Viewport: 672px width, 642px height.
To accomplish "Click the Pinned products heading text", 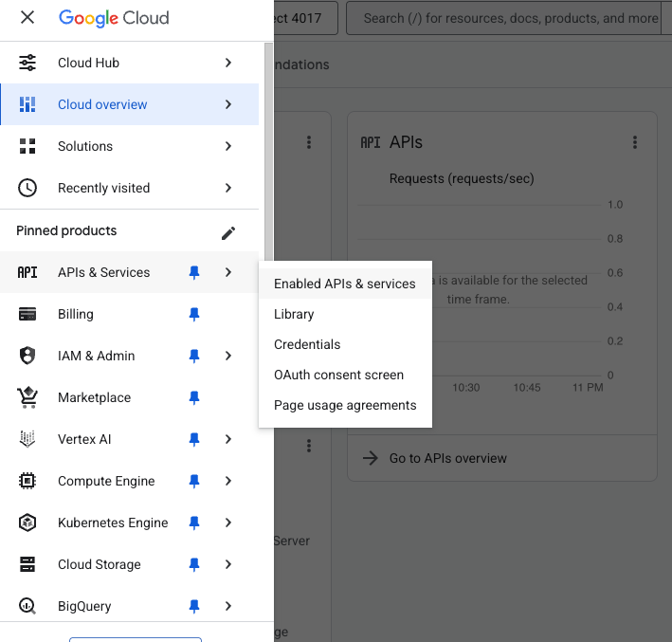I will tap(66, 230).
